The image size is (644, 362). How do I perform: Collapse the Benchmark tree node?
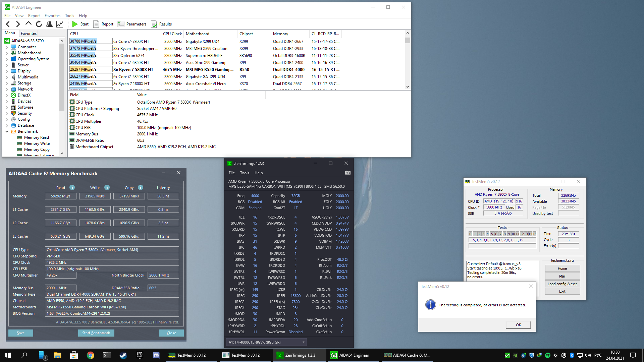pyautogui.click(x=7, y=131)
